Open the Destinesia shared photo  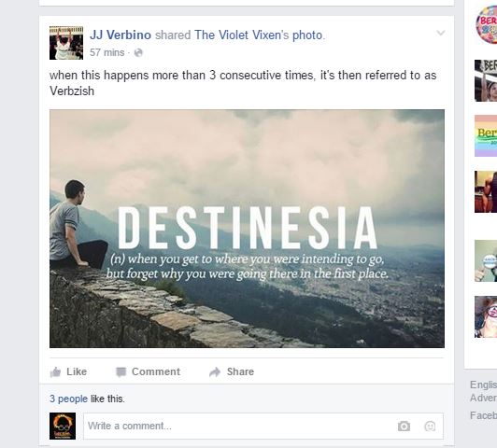click(x=247, y=229)
